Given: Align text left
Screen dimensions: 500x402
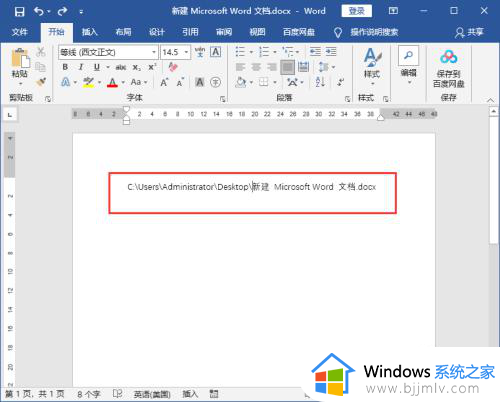Looking at the screenshot, I should click(240, 67).
